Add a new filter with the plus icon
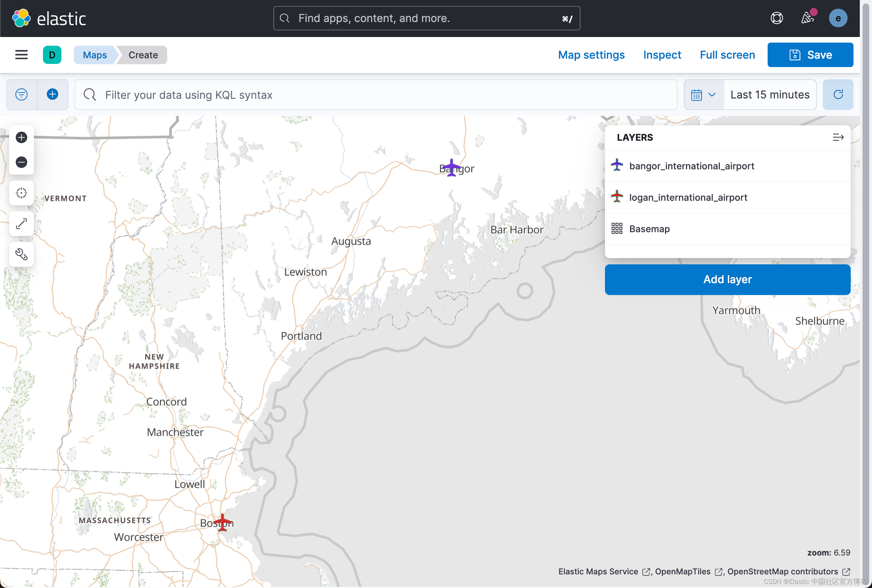 pos(52,95)
